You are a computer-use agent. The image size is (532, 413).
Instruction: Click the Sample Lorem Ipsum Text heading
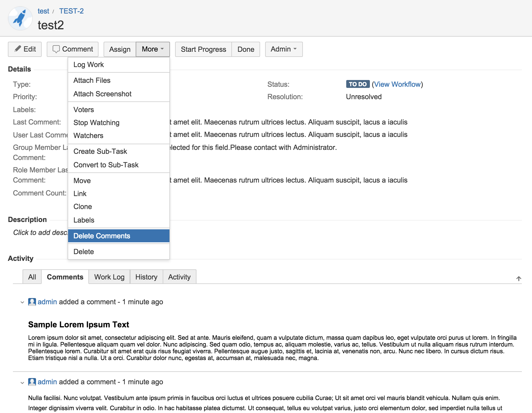(x=79, y=325)
